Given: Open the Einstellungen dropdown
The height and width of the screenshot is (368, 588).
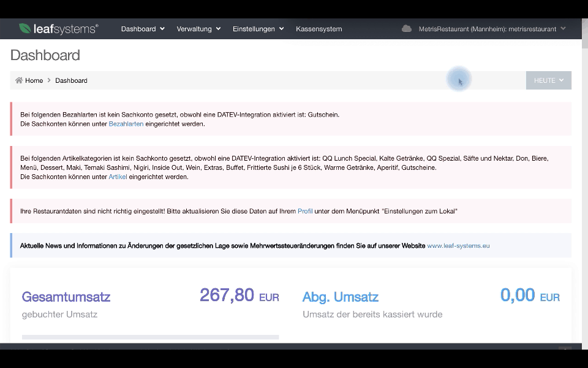Looking at the screenshot, I should [257, 28].
